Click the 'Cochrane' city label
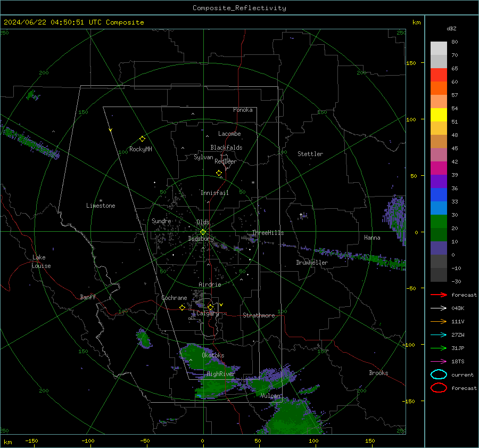Image resolution: width=479 pixels, height=448 pixels. pyautogui.click(x=174, y=298)
